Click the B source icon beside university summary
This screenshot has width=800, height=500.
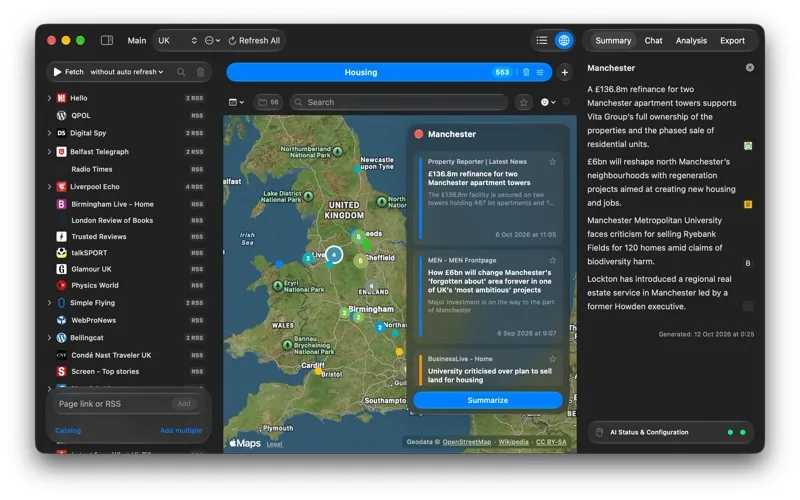748,263
